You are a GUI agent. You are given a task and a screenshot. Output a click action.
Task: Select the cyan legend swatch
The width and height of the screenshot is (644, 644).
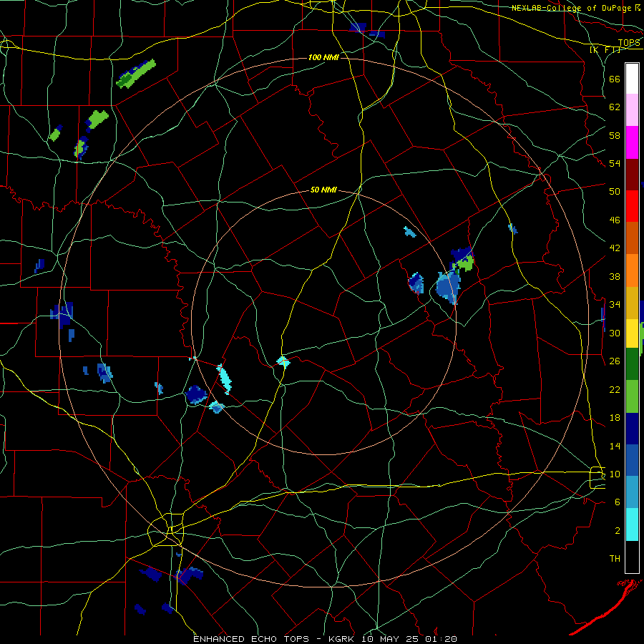(632, 525)
